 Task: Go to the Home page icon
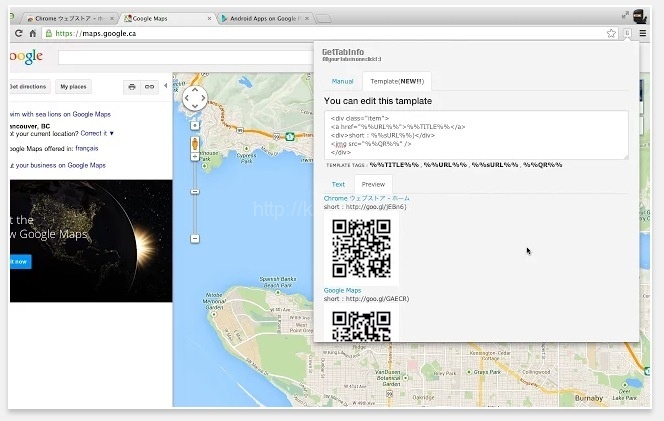click(33, 33)
